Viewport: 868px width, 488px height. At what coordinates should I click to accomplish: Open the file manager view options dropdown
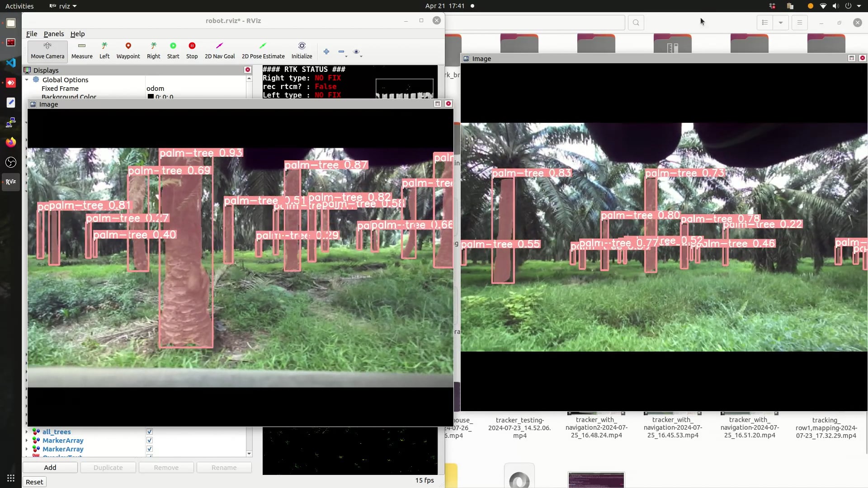pos(781,23)
